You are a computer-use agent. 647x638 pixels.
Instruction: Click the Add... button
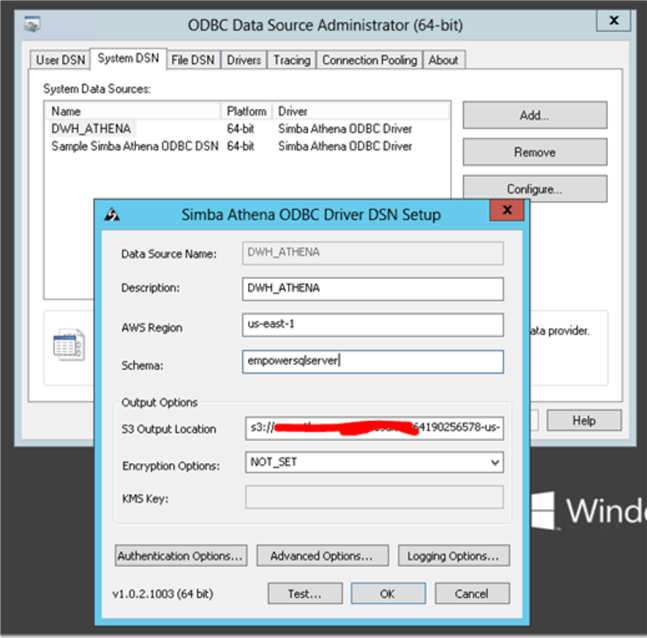[534, 116]
